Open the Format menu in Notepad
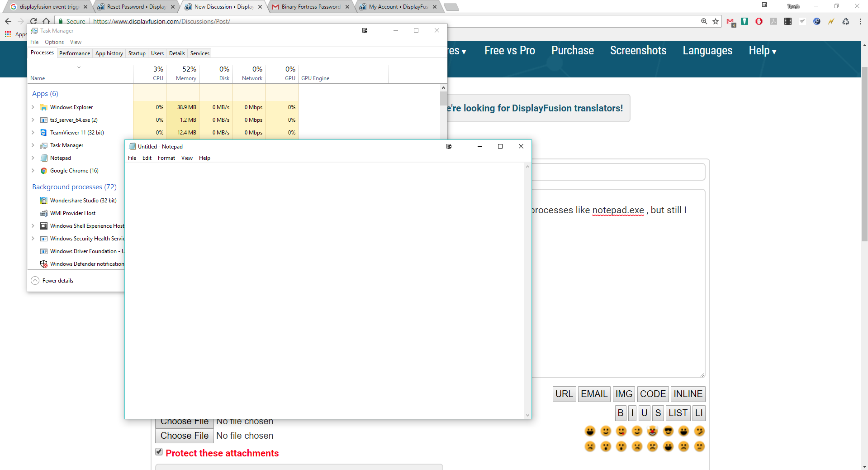This screenshot has width=868, height=470. coord(166,158)
